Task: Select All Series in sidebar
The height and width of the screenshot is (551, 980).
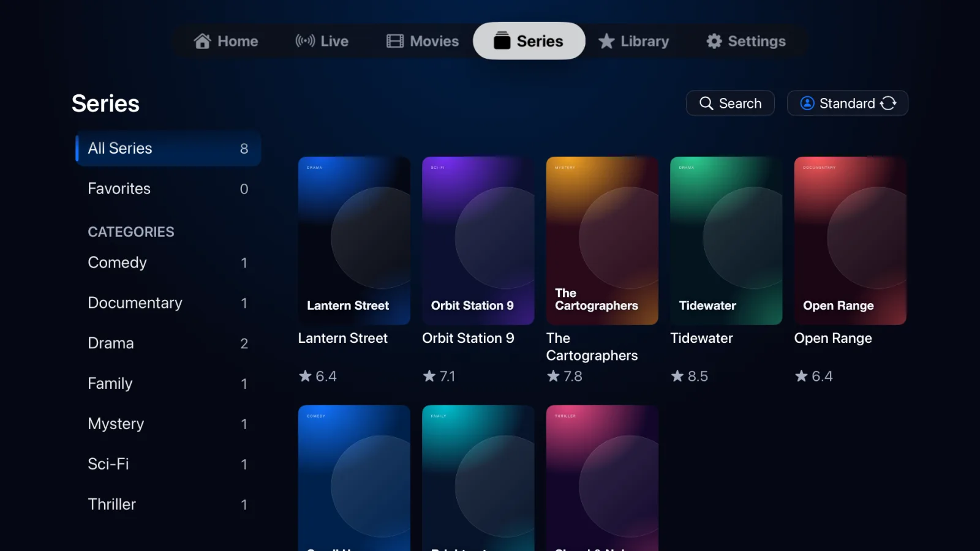Action: click(168, 148)
